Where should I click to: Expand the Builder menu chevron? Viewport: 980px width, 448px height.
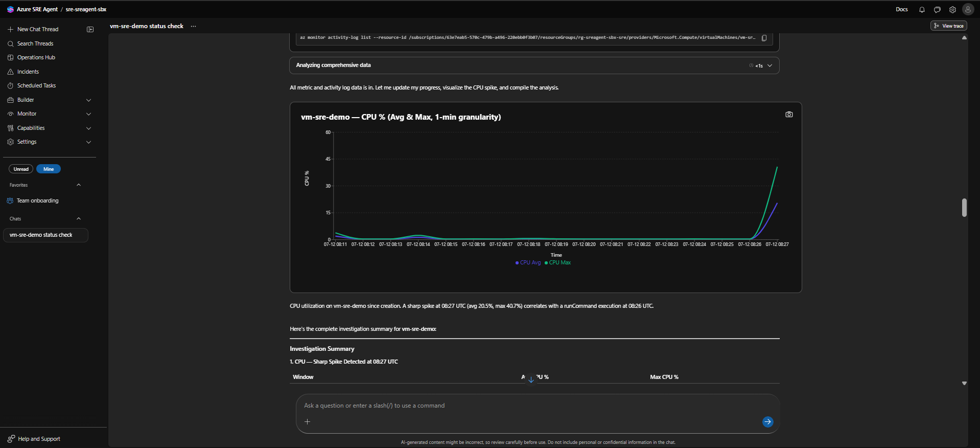coord(88,100)
